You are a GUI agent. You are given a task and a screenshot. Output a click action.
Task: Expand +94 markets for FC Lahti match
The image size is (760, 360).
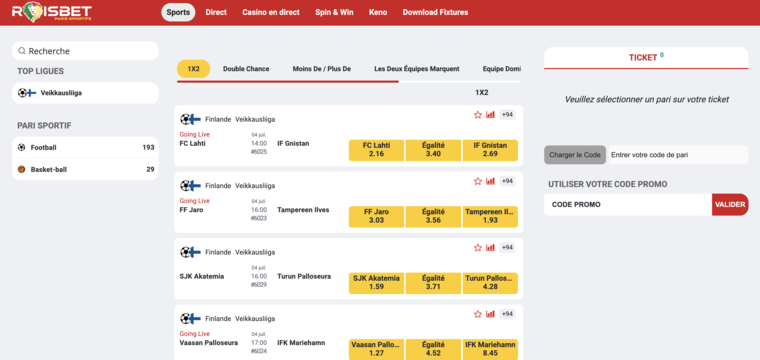pyautogui.click(x=507, y=115)
